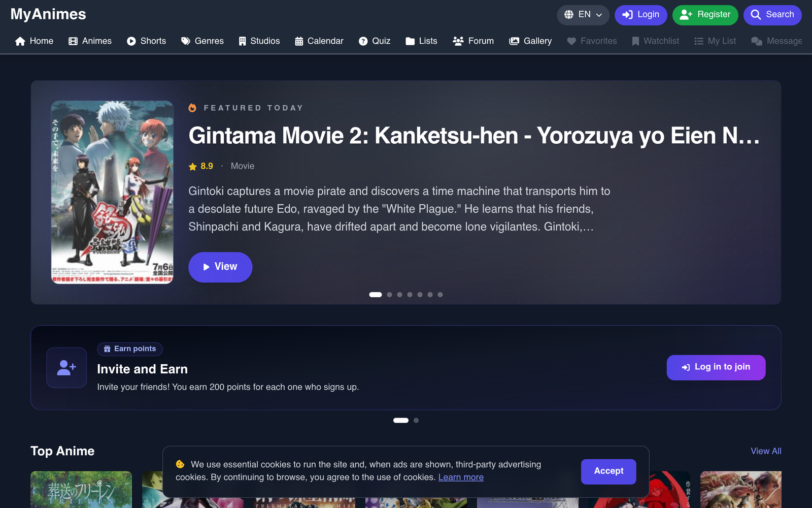Open the Calendar menu item
Viewport: 812px width, 508px height.
(x=319, y=41)
